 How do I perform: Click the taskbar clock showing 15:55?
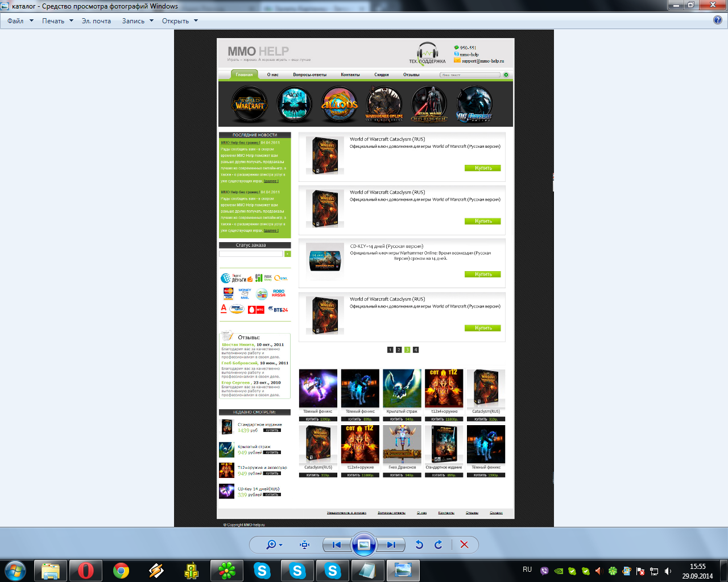(697, 571)
